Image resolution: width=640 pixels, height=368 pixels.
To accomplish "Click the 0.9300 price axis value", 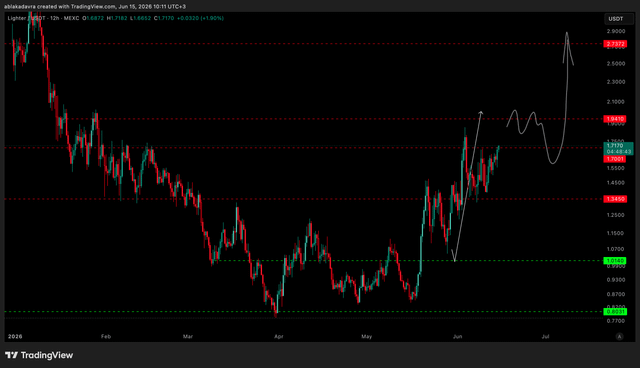I will tap(616, 280).
